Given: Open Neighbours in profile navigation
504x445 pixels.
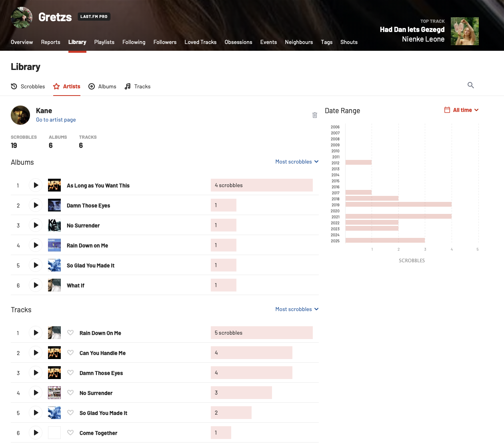Looking at the screenshot, I should point(299,42).
